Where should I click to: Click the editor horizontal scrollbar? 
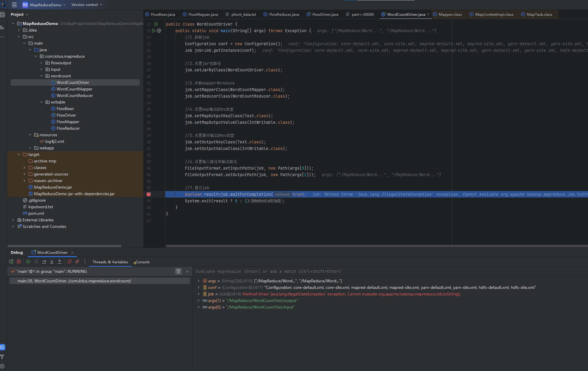click(357, 246)
